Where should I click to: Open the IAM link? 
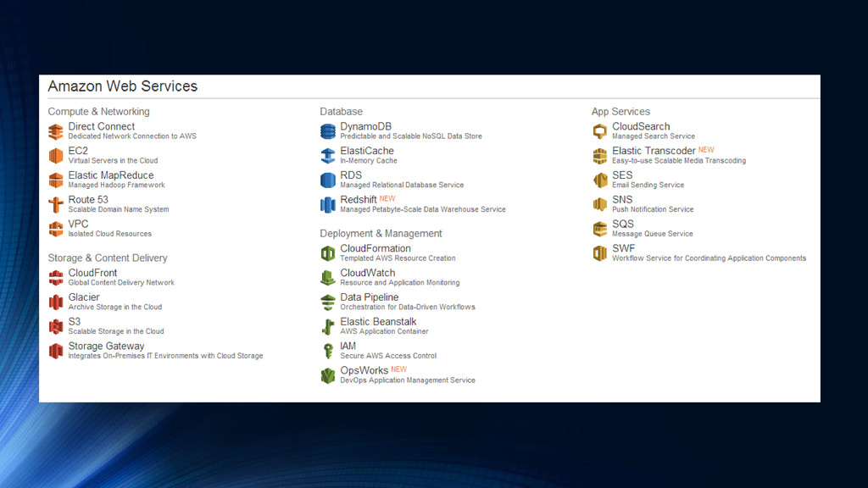pos(348,346)
